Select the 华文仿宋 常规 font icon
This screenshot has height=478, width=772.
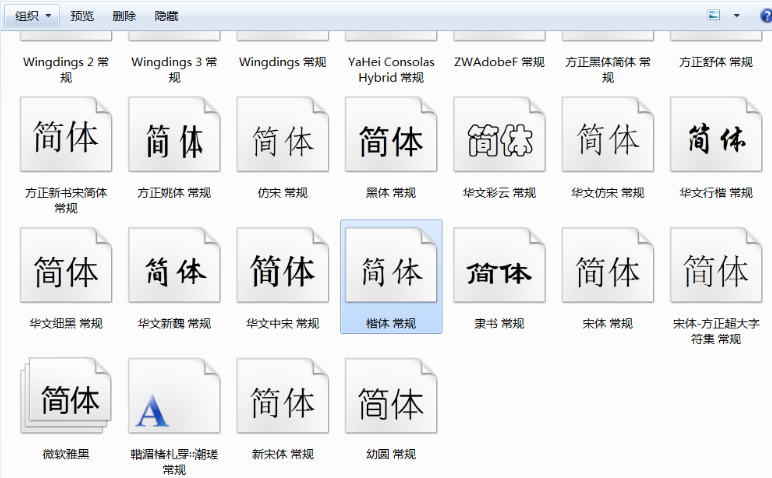click(608, 134)
